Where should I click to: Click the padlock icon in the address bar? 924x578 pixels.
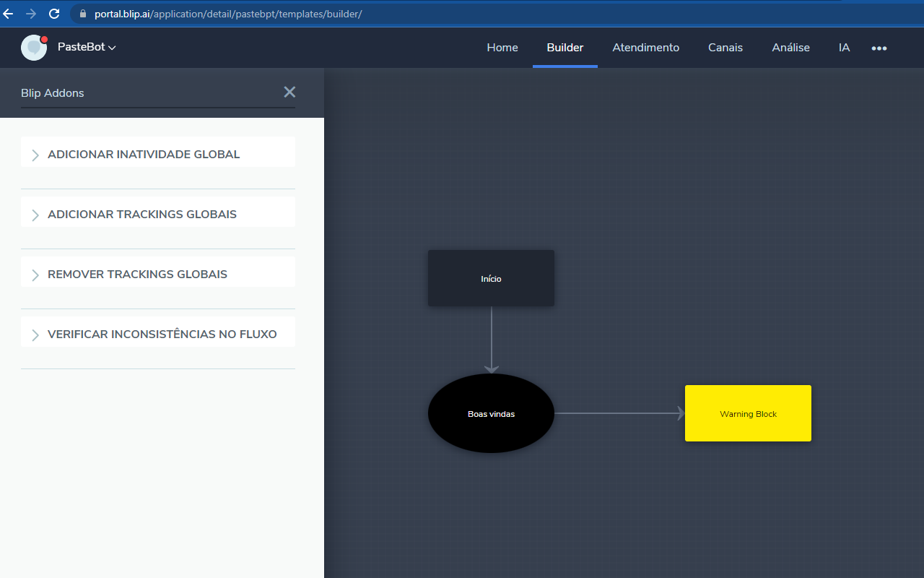tap(82, 13)
